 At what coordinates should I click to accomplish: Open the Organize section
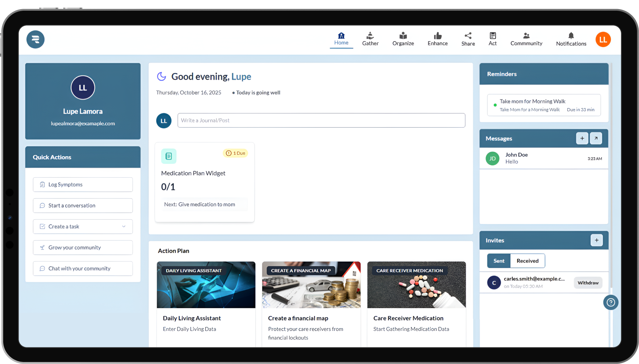click(x=403, y=39)
